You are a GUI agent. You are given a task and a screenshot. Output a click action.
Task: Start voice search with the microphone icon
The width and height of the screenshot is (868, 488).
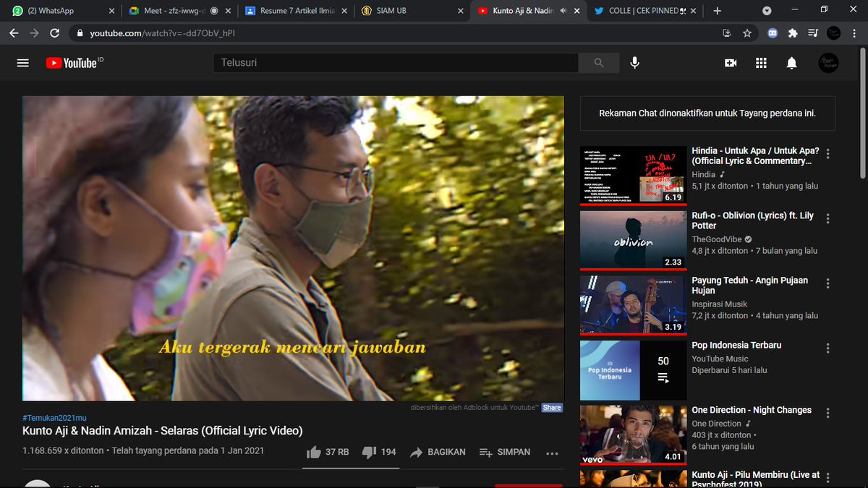(634, 63)
